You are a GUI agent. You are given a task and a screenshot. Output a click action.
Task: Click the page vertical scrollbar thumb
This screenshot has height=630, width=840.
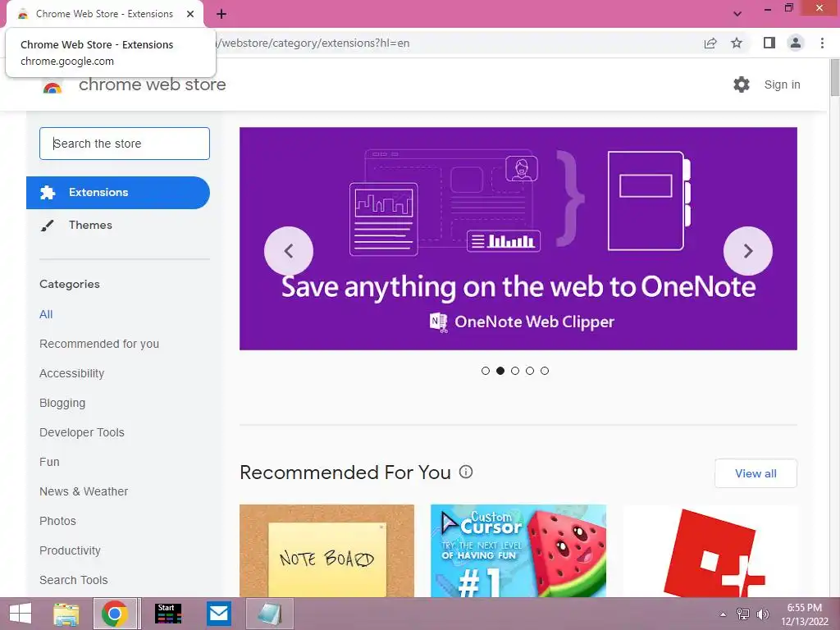[834, 79]
